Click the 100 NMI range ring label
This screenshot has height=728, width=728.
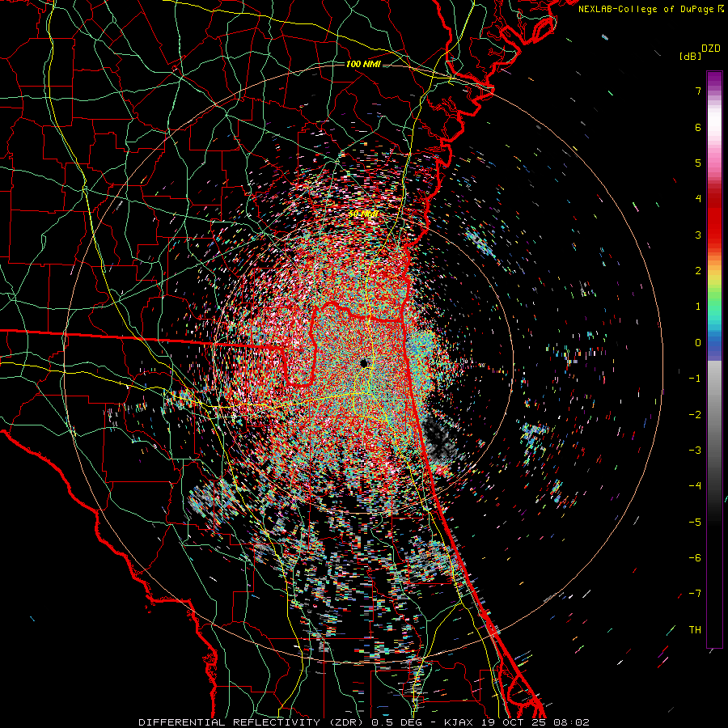[363, 64]
